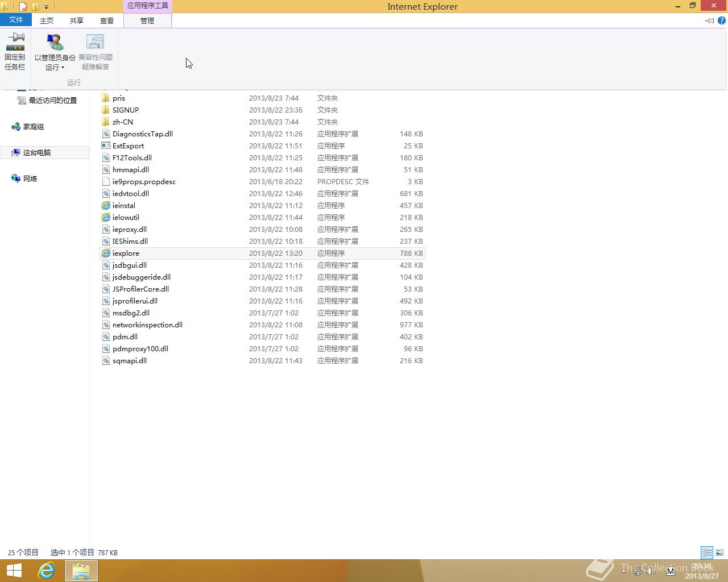Image resolution: width=728 pixels, height=582 pixels.
Task: Select the SIGNUP folder icon
Action: [x=106, y=110]
